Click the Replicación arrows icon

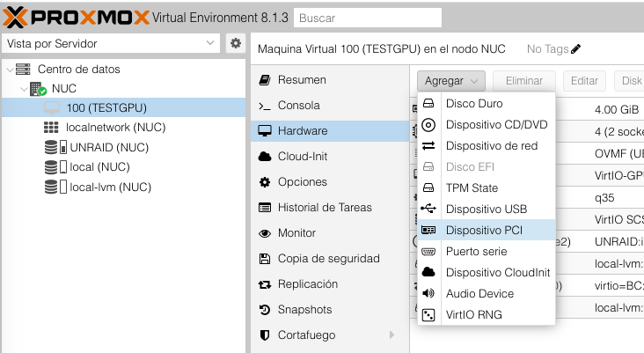[264, 284]
